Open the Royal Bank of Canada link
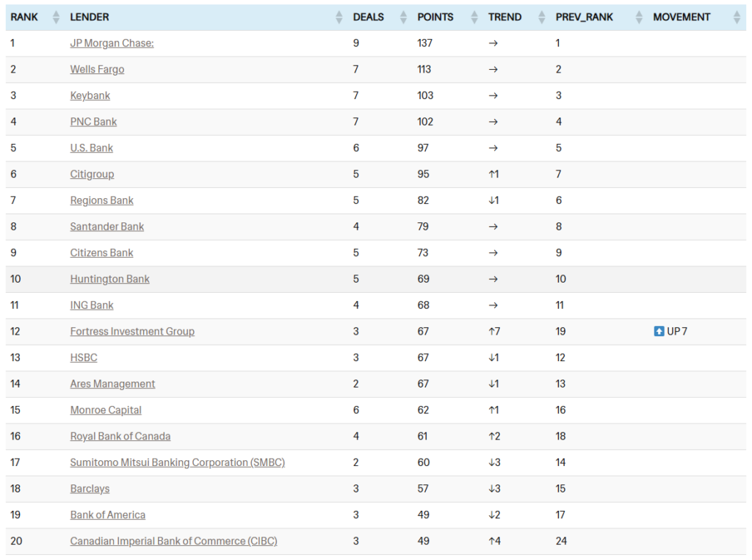Viewport: 752px width, 560px height. (120, 436)
